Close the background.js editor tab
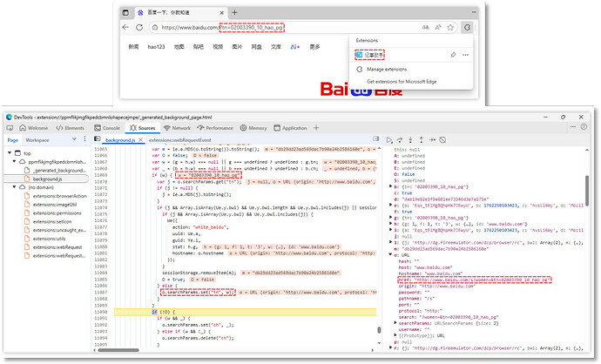601x364 pixels. pos(142,139)
